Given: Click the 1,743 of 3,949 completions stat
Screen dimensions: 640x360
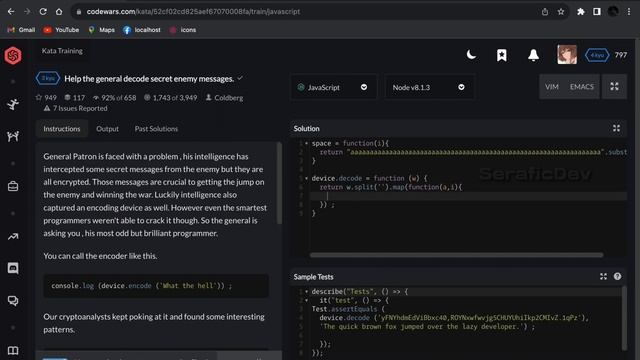Looking at the screenshot, I should point(170,98).
